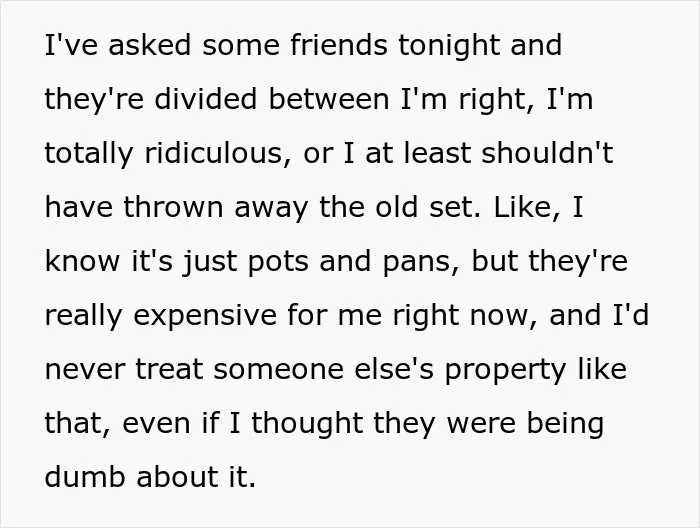This screenshot has width=700, height=528.
Task: Click the word "dumb" in last line
Action: click(85, 477)
